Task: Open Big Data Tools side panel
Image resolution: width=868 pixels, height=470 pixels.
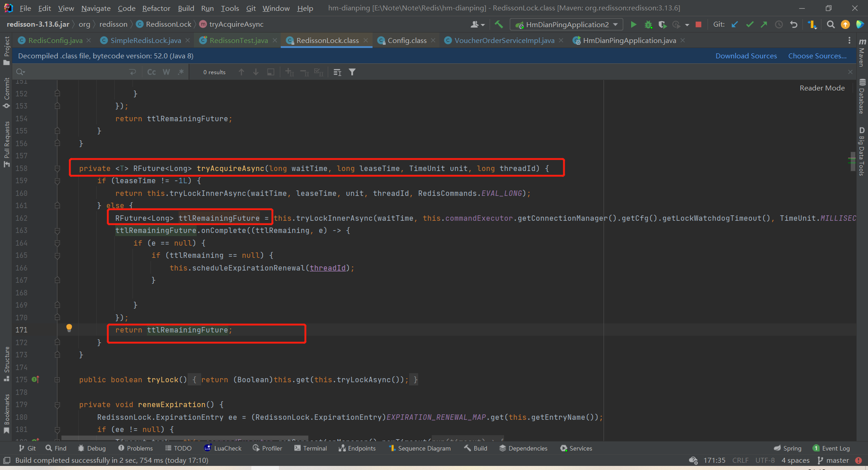Action: tap(862, 152)
